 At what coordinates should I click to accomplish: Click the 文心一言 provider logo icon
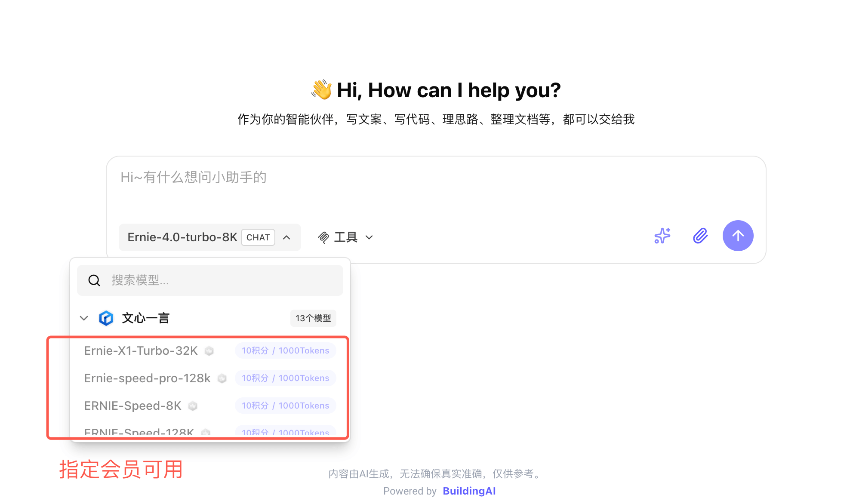106,318
